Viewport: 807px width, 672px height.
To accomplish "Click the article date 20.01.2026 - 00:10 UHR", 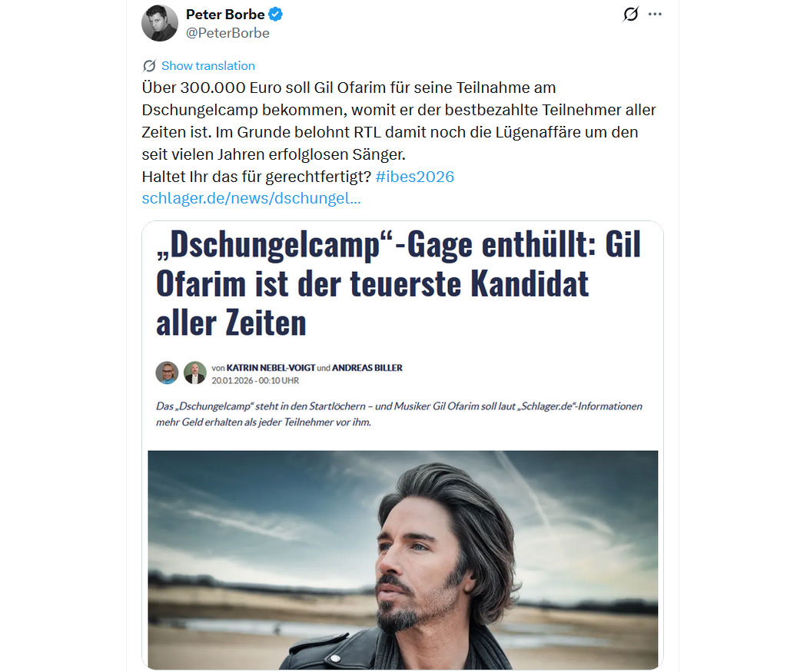I will 255,380.
